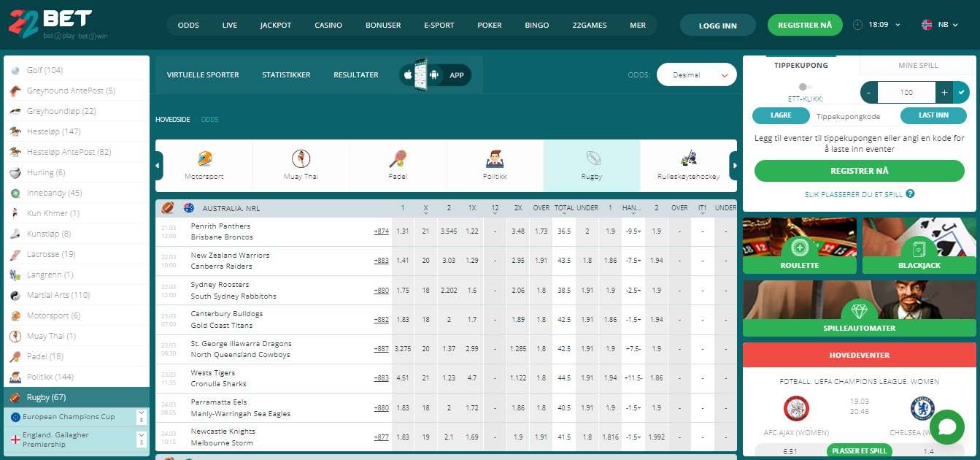Select the Motorsport helmet icon in carousel
Screen dimensions: 980x460
pos(204,158)
